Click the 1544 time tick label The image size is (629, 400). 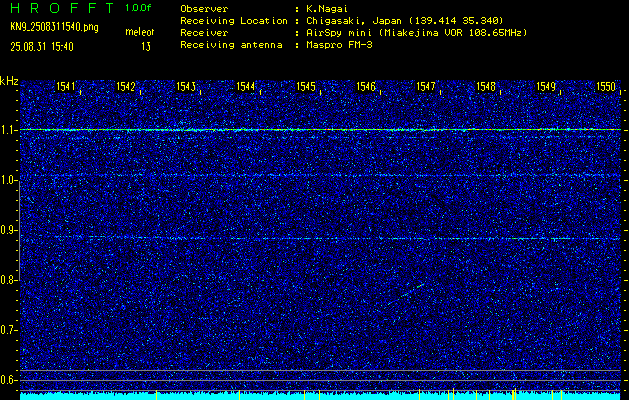(246, 86)
